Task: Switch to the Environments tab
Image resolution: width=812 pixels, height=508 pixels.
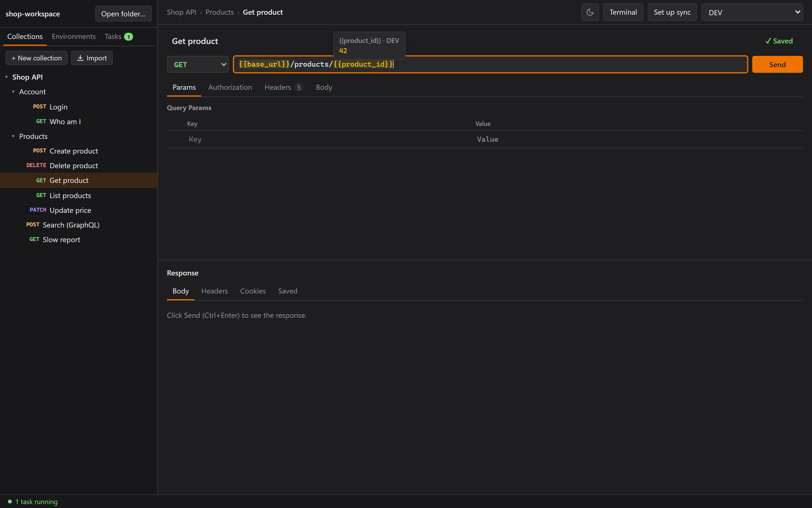Action: pos(74,36)
